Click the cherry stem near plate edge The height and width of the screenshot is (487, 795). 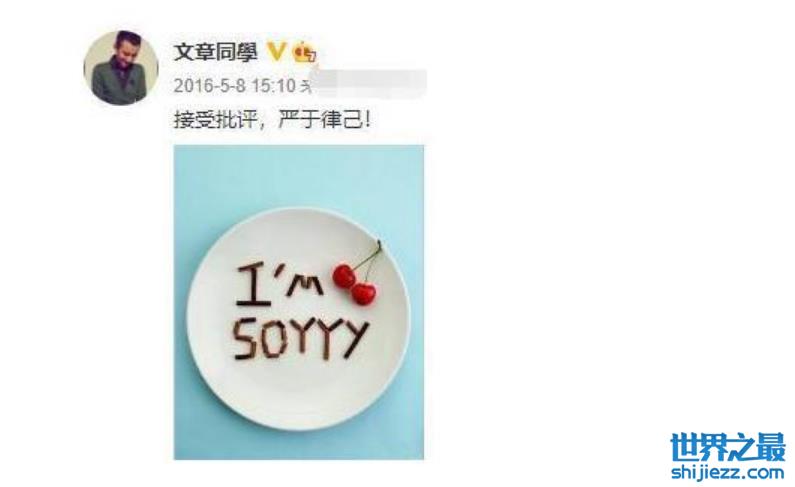[x=370, y=256]
